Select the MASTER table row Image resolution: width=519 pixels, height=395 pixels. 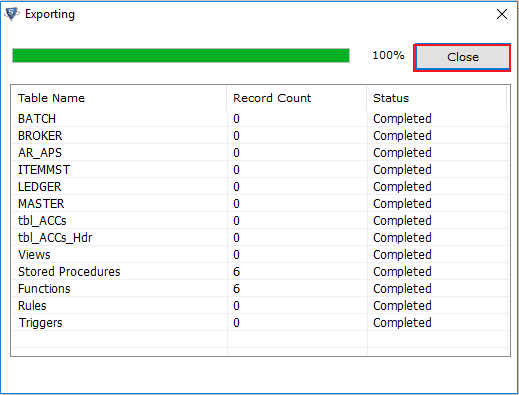click(x=260, y=204)
